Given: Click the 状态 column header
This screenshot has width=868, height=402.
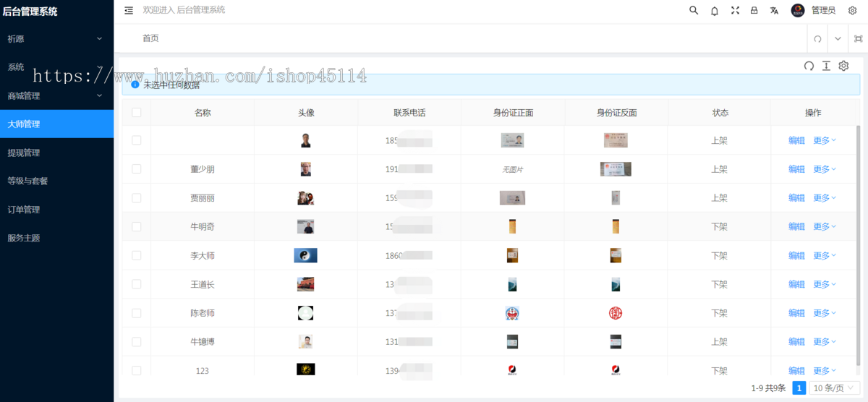Looking at the screenshot, I should tap(720, 113).
